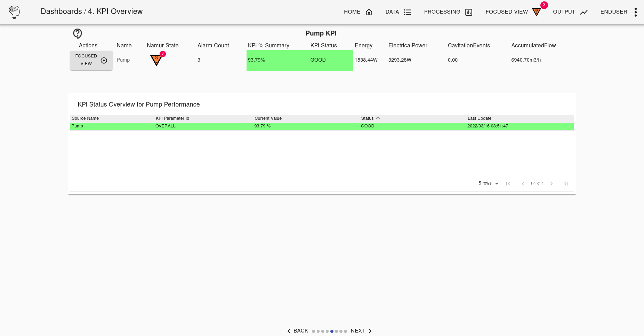Click the 93.79 % current value cell
Screen dimensions: 644x336
(x=263, y=126)
